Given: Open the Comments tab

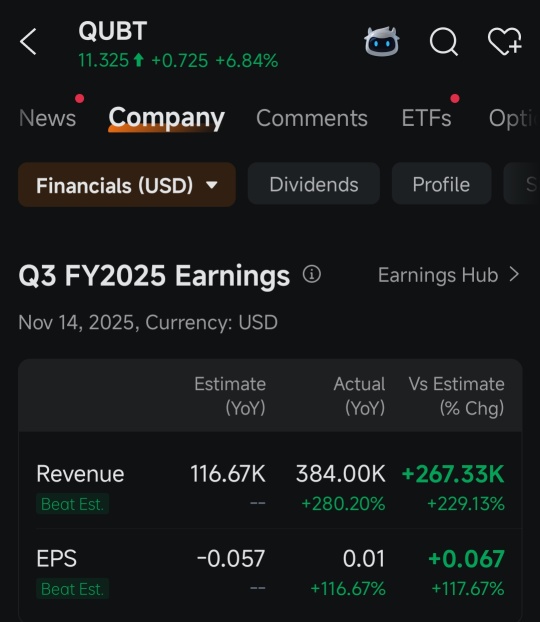Looking at the screenshot, I should point(312,118).
